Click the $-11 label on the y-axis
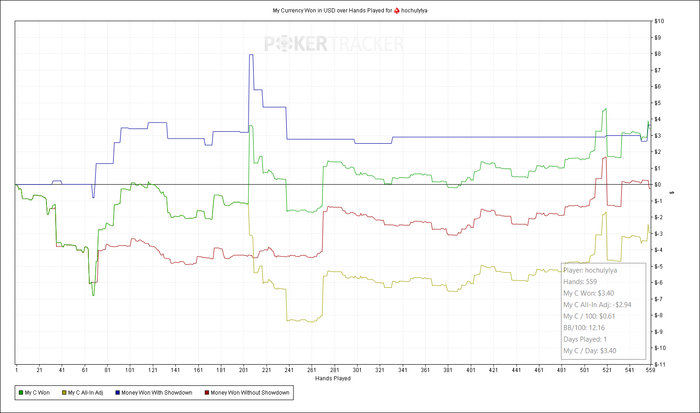The height and width of the screenshot is (413, 700). pos(660,364)
